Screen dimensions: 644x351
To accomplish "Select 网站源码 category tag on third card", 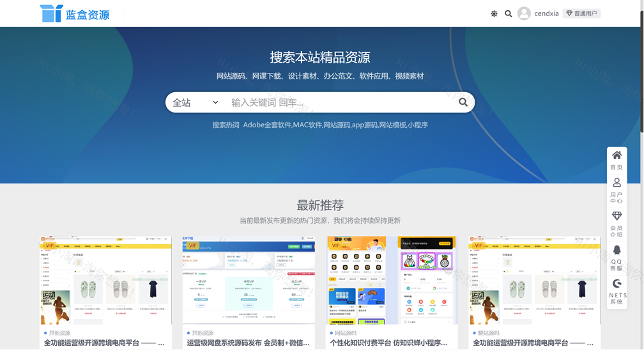I will click(346, 333).
